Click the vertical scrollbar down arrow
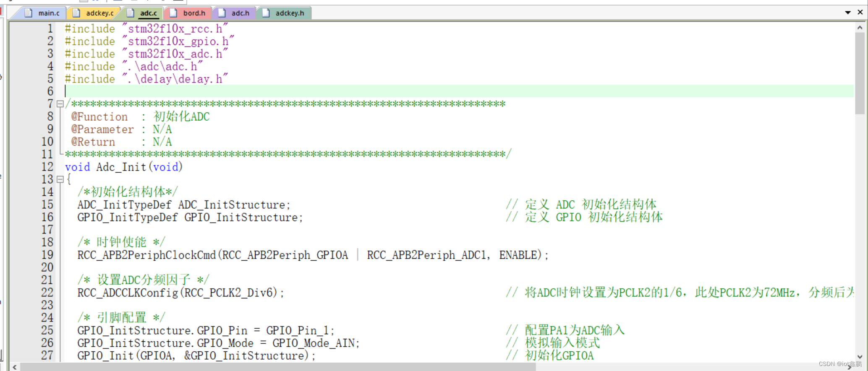Image resolution: width=868 pixels, height=371 pixels. [x=860, y=357]
